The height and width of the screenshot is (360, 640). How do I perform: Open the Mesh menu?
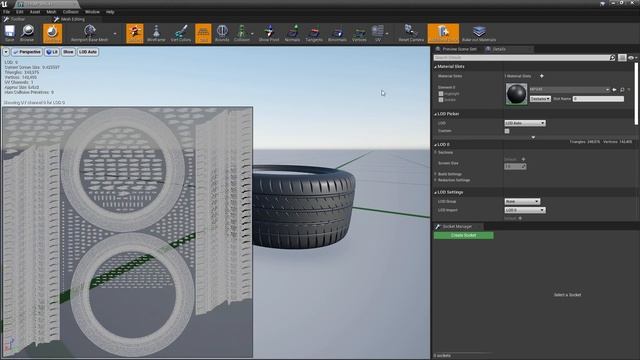(x=51, y=12)
